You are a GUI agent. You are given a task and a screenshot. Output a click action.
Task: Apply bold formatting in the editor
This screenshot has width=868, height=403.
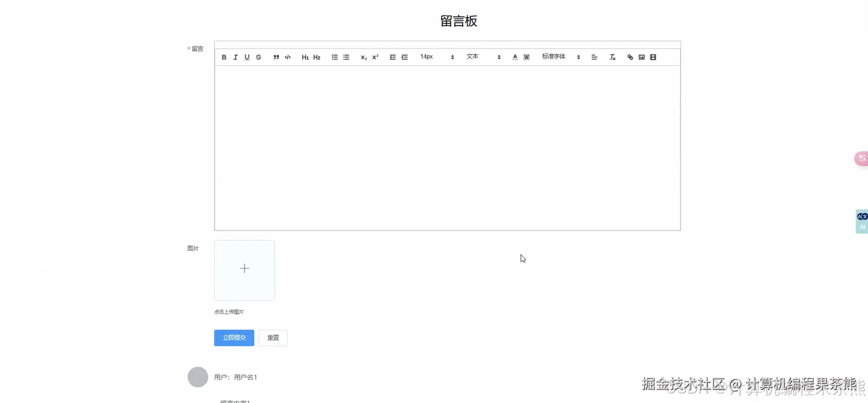click(x=224, y=56)
